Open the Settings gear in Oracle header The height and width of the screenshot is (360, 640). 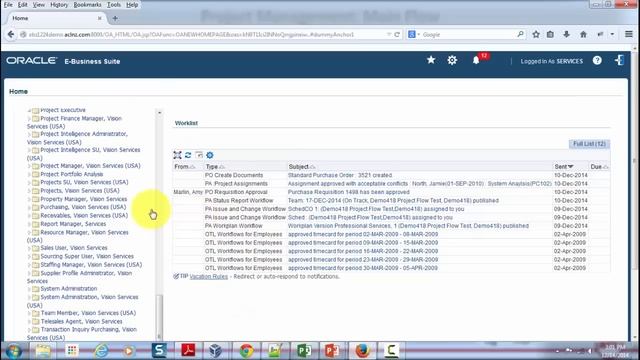(452, 60)
